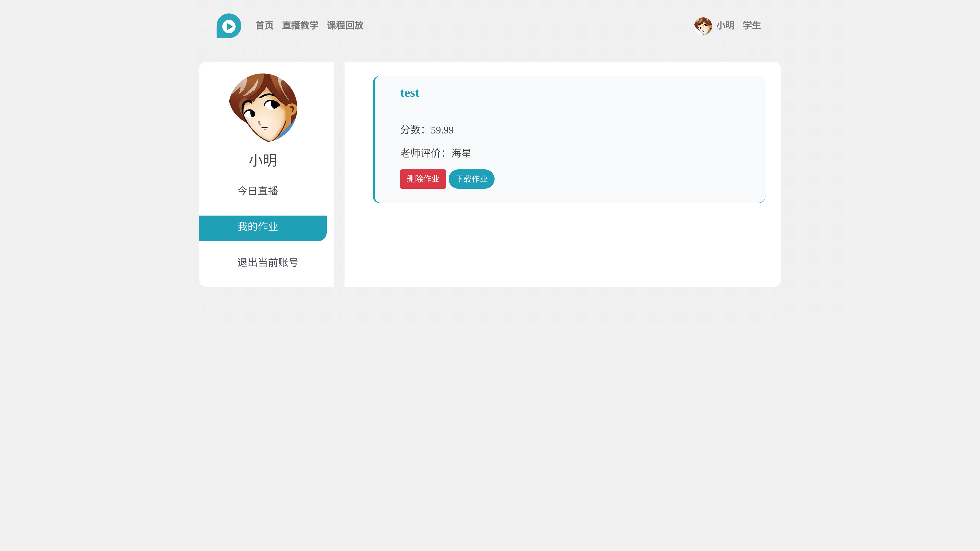Viewport: 980px width, 551px height.
Task: Click the test homework title
Action: pyautogui.click(x=409, y=93)
